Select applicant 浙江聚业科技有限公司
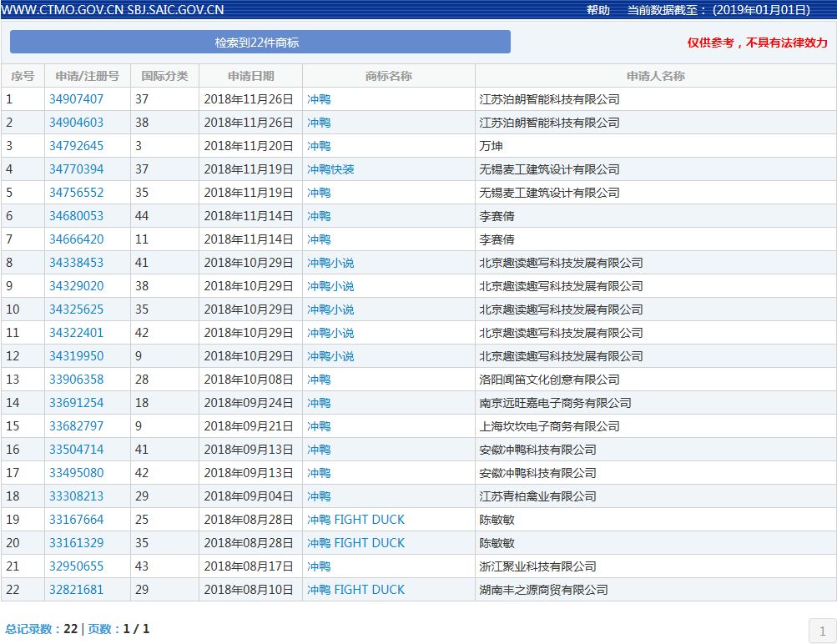 click(x=537, y=566)
